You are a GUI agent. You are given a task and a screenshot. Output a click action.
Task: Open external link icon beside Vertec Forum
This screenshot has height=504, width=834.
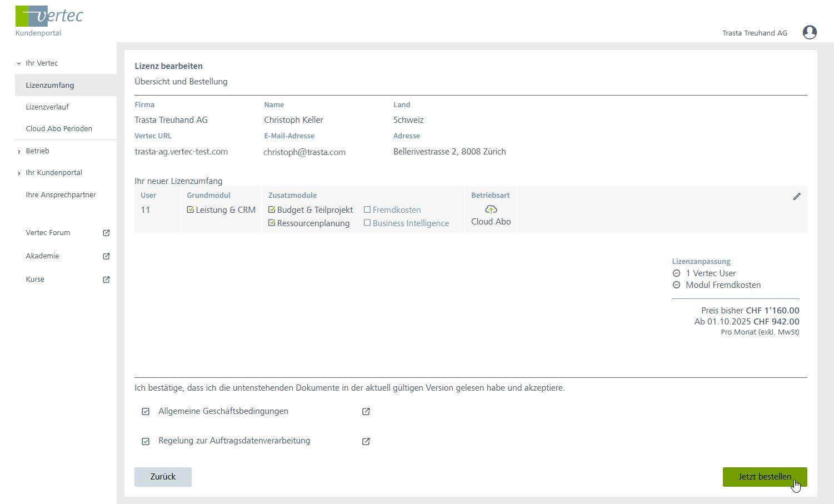[106, 233]
